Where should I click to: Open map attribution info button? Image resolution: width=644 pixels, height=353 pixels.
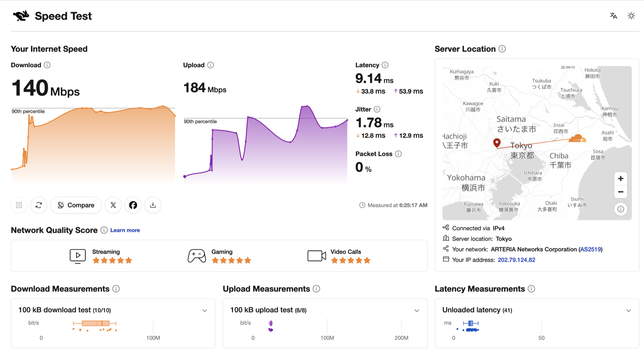(x=621, y=209)
